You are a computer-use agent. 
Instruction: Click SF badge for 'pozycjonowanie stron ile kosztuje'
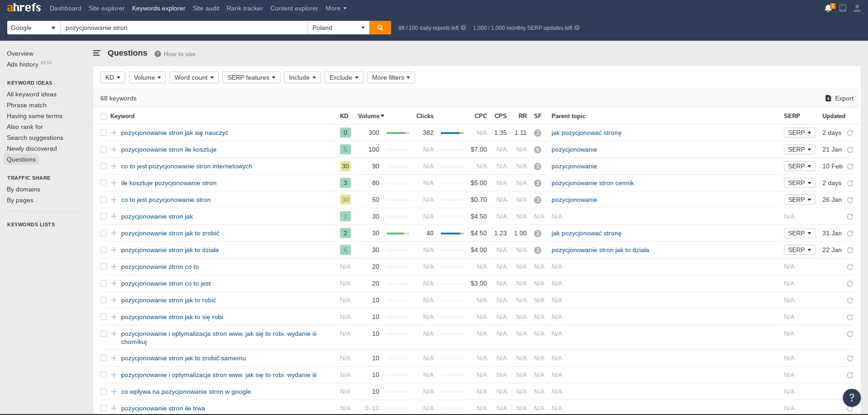point(537,150)
